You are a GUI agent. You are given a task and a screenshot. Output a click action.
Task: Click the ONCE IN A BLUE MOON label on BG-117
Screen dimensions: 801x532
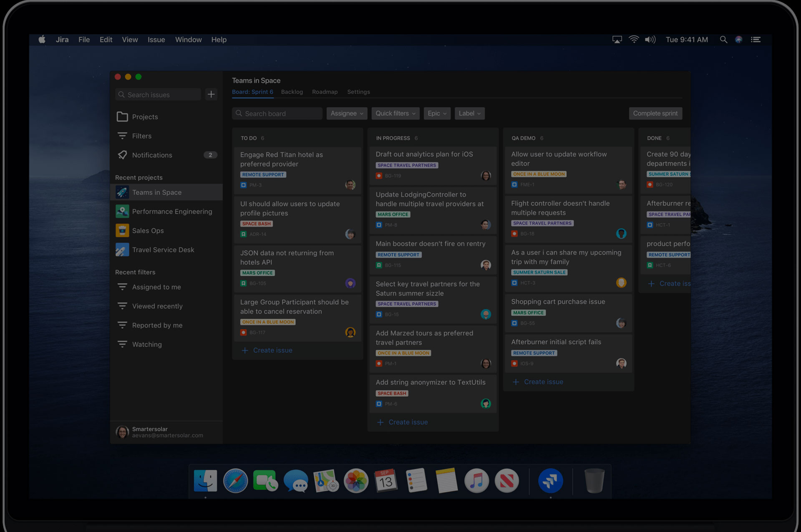268,322
